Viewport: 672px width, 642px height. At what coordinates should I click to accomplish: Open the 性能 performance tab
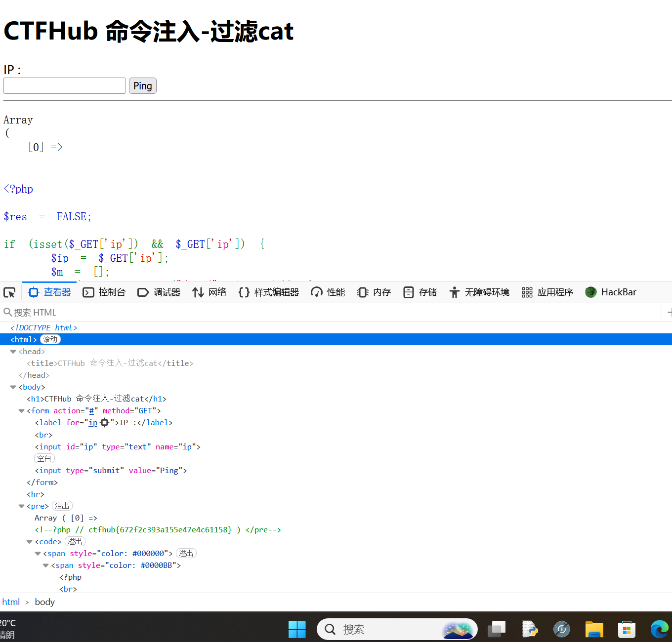coord(328,292)
